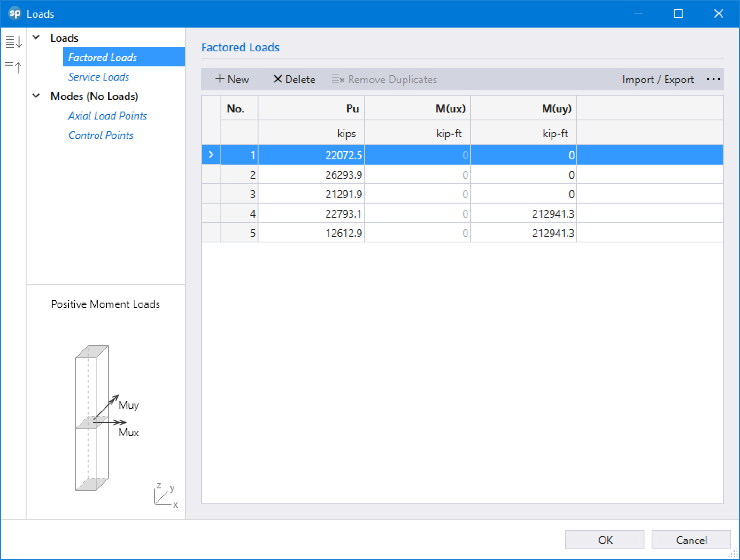Click row header of row 2
Viewport: 740px width, 560px height.
click(211, 174)
